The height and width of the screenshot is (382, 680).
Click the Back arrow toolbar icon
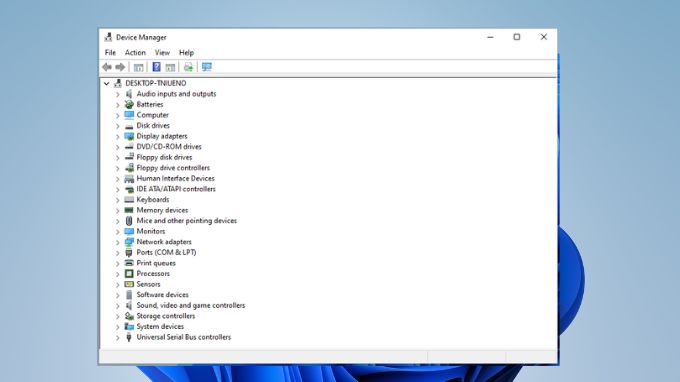click(107, 67)
